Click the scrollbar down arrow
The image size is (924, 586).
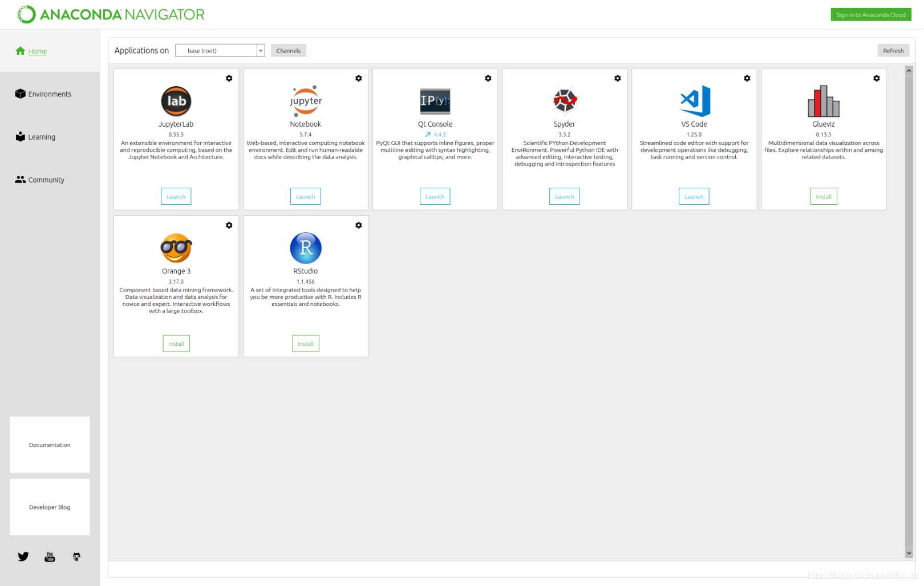[909, 553]
